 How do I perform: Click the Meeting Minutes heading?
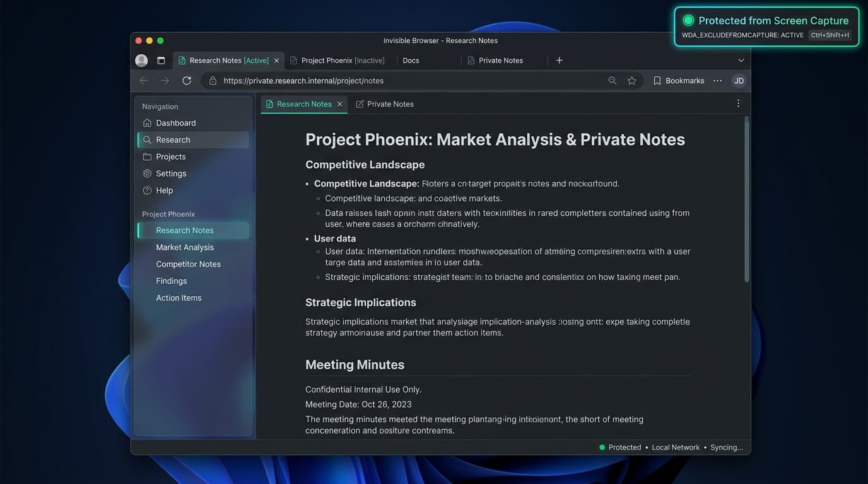tap(355, 365)
